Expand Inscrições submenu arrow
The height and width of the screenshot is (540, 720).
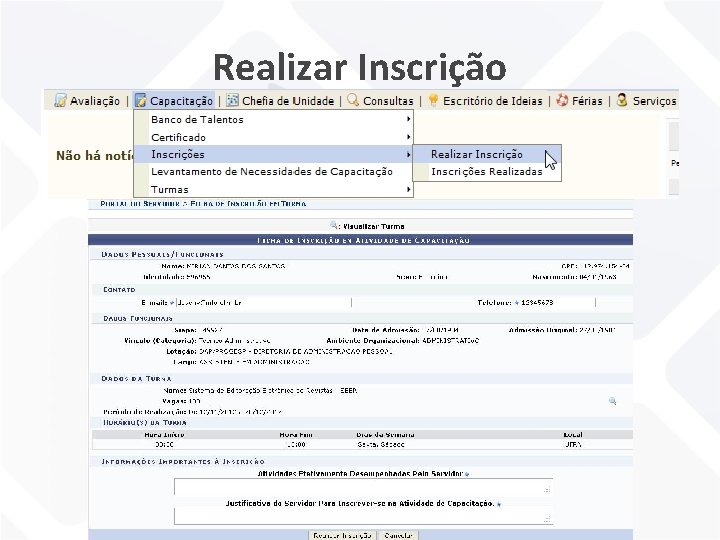(x=408, y=154)
